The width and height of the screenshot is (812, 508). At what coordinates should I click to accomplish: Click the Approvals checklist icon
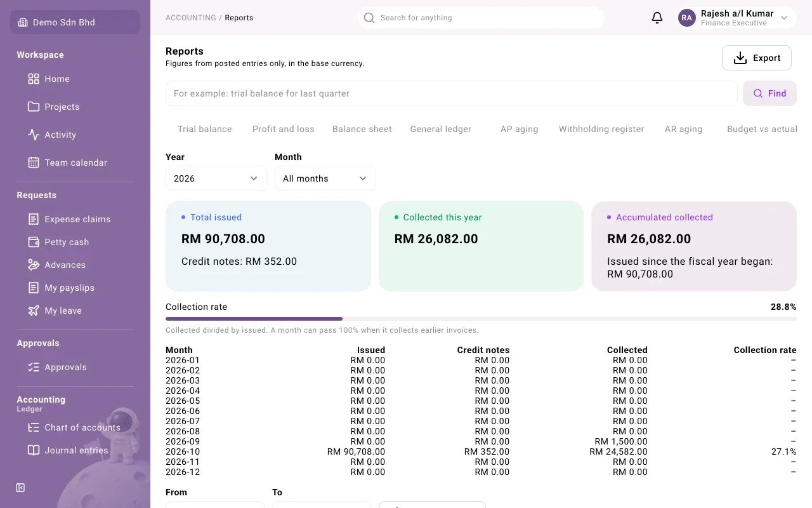[34, 367]
